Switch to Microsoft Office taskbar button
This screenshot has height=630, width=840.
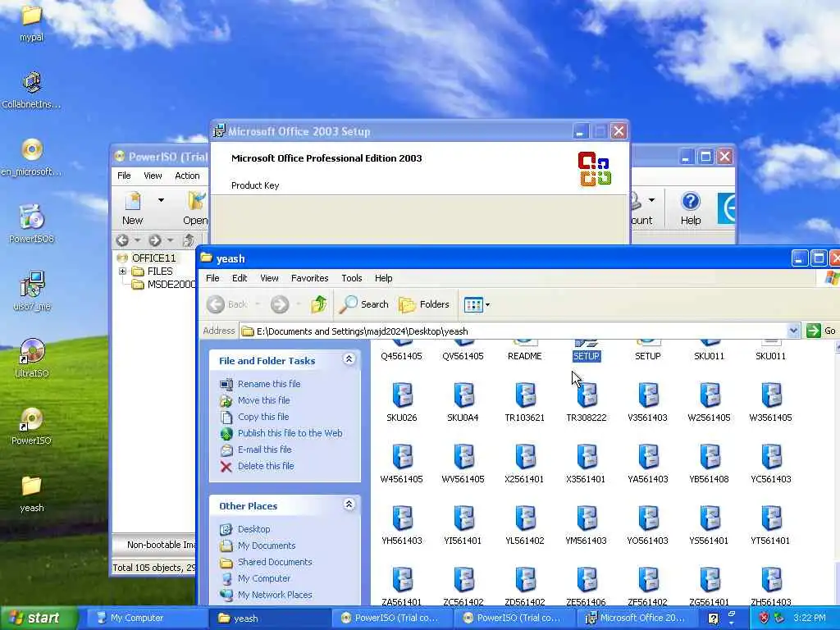coord(636,618)
